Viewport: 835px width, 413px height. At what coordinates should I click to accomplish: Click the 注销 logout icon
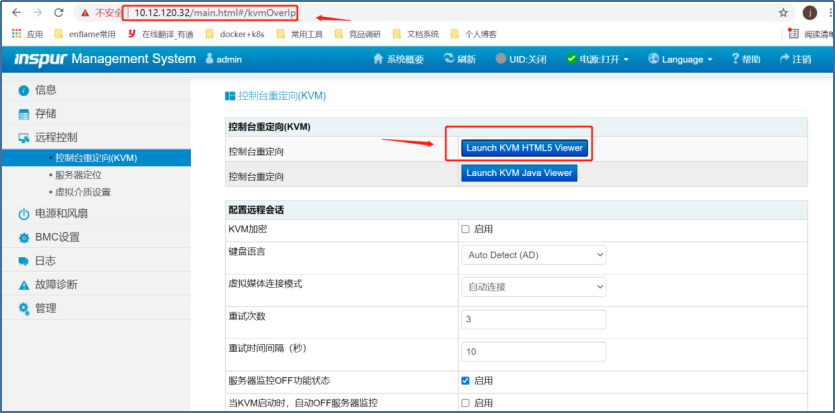coord(785,59)
